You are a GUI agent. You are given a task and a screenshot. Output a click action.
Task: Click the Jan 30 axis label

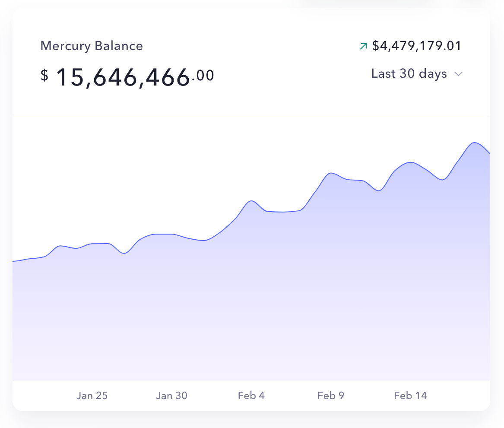pyautogui.click(x=171, y=396)
